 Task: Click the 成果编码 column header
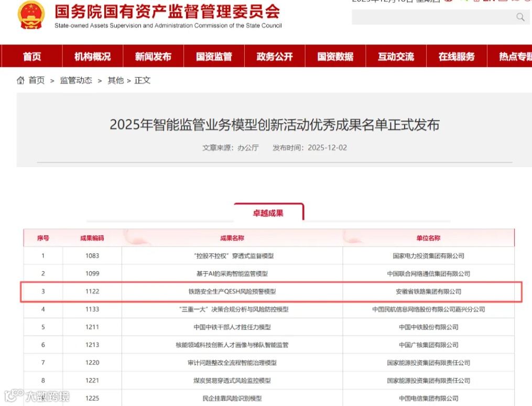click(x=92, y=238)
